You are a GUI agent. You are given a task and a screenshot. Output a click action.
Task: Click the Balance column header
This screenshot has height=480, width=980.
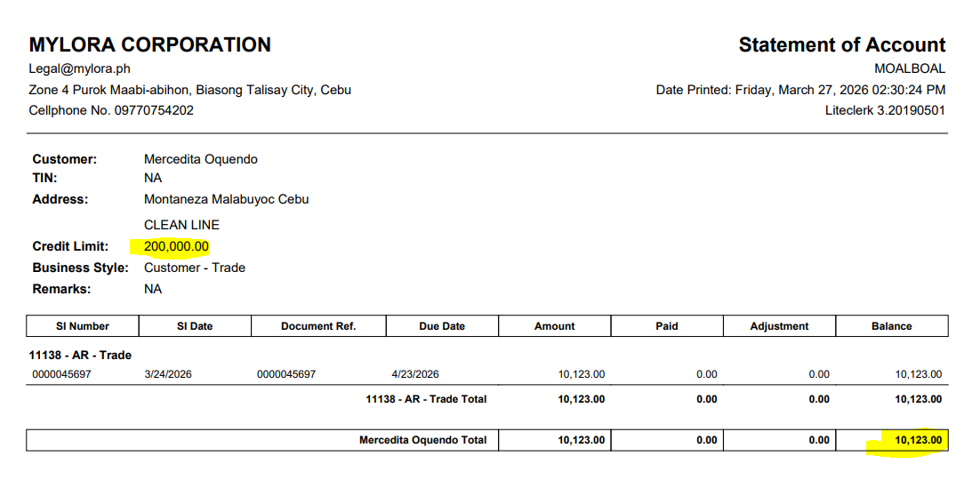click(891, 326)
